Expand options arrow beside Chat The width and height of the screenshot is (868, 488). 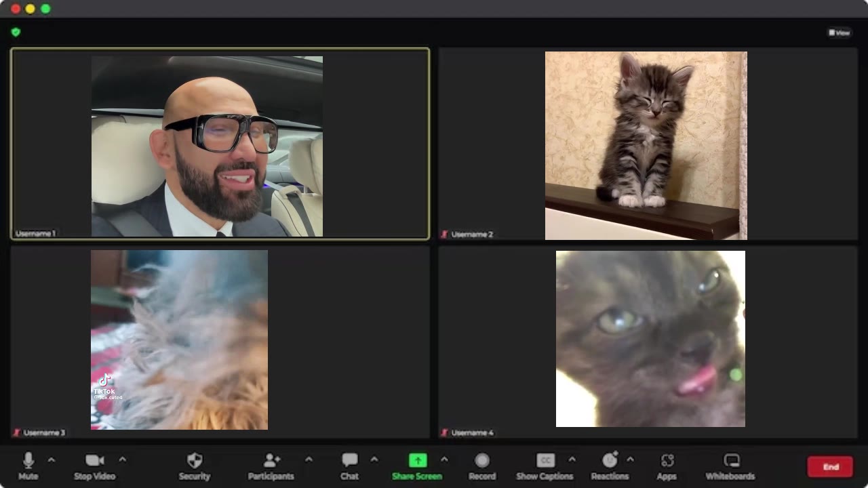[374, 460]
